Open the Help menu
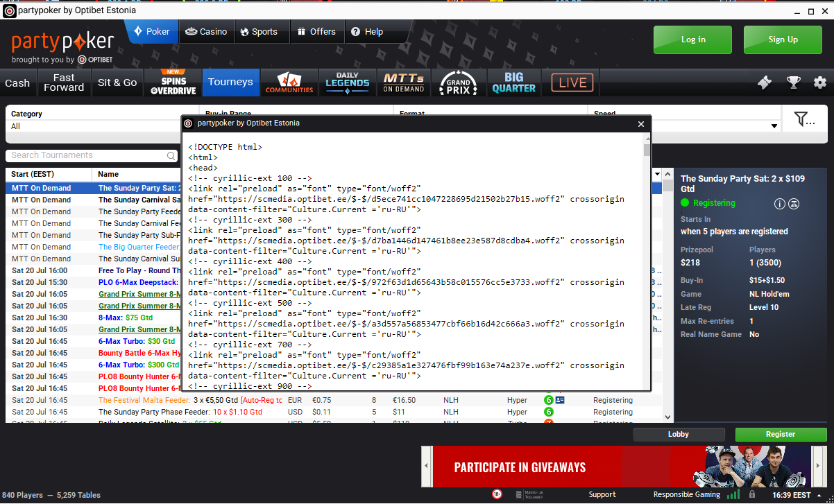The height and width of the screenshot is (504, 834). click(x=367, y=32)
